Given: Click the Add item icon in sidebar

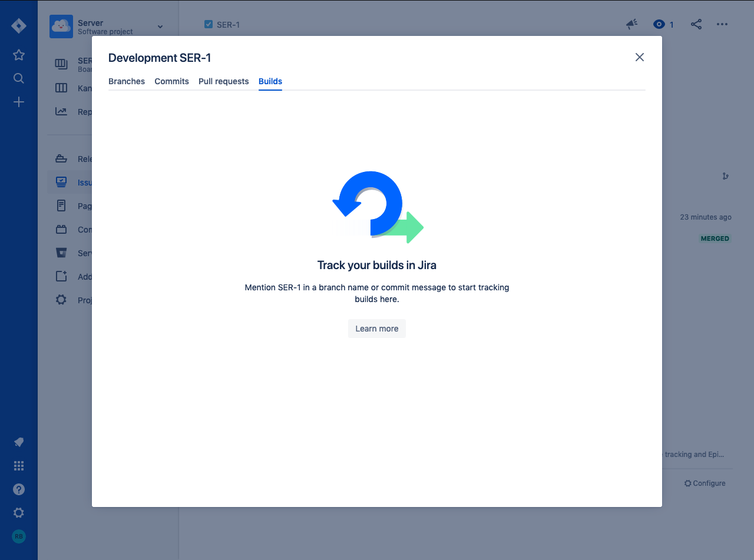Looking at the screenshot, I should tap(61, 276).
